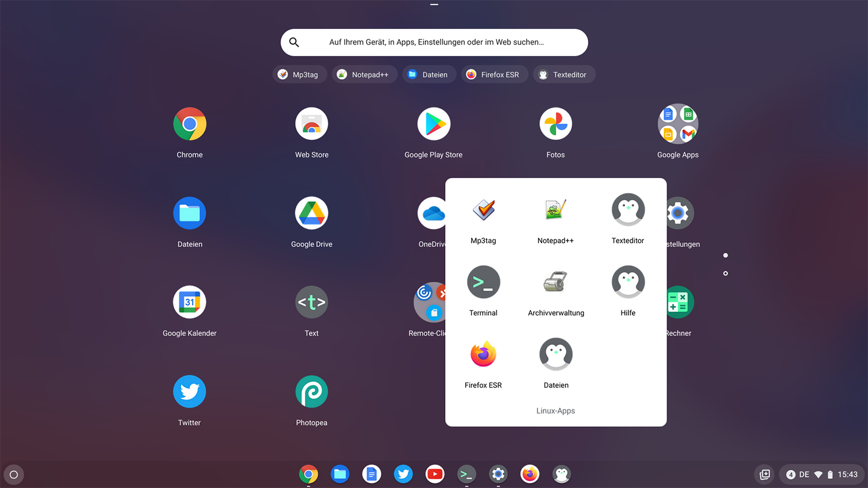This screenshot has width=868, height=488.
Task: Open Einstellungen settings app in grid
Action: (x=680, y=213)
